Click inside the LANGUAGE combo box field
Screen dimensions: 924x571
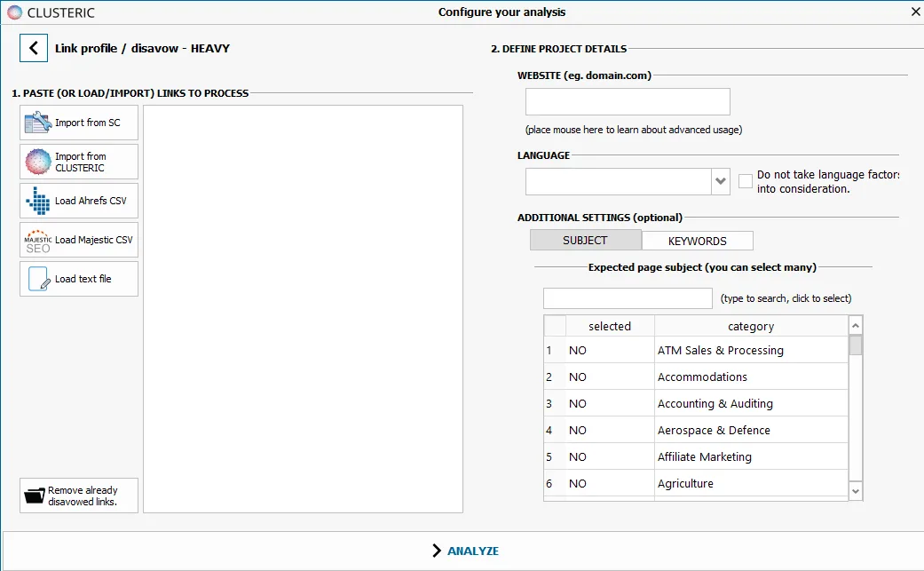tap(618, 181)
